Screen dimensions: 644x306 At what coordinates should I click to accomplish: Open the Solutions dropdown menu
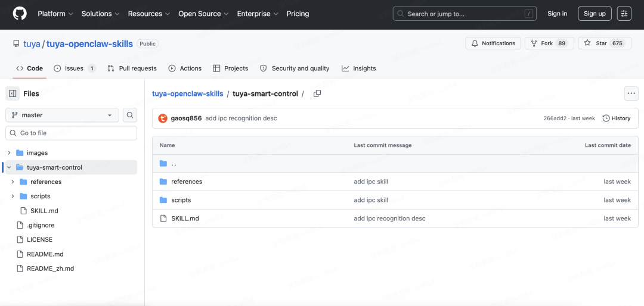point(101,14)
